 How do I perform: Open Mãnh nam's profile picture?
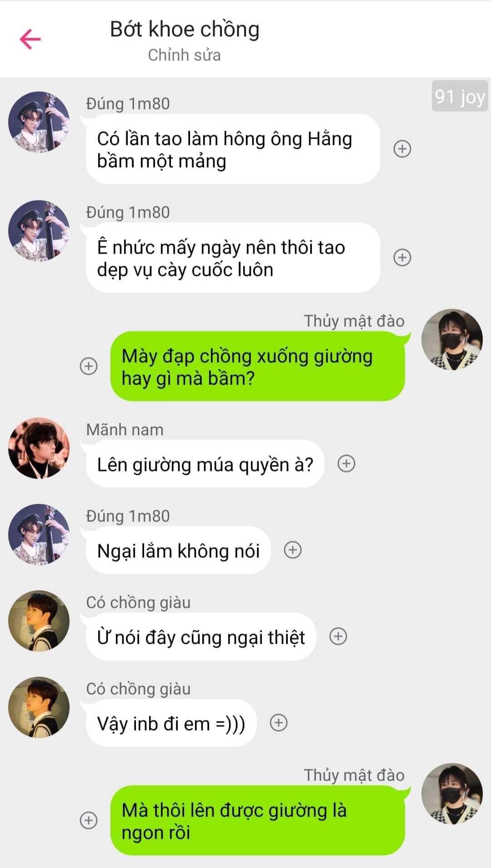(x=39, y=448)
